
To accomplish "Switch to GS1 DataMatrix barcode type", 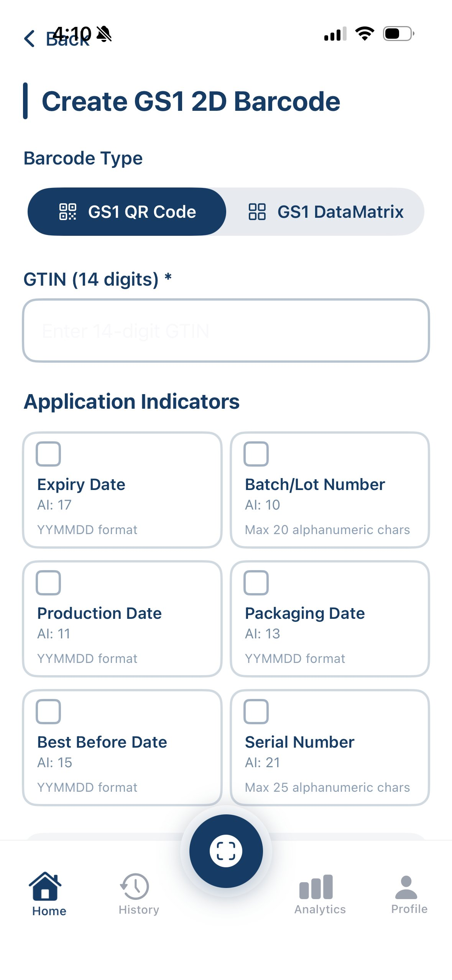I will (x=325, y=212).
